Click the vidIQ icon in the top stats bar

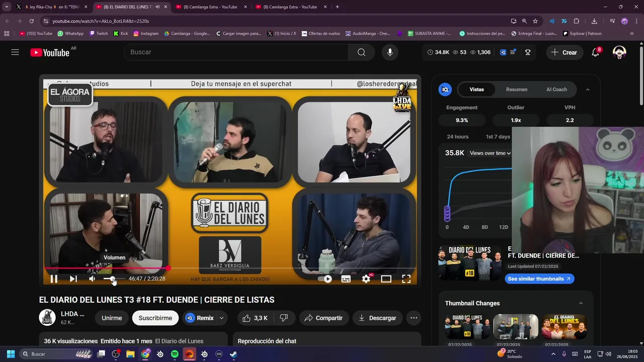(503, 52)
